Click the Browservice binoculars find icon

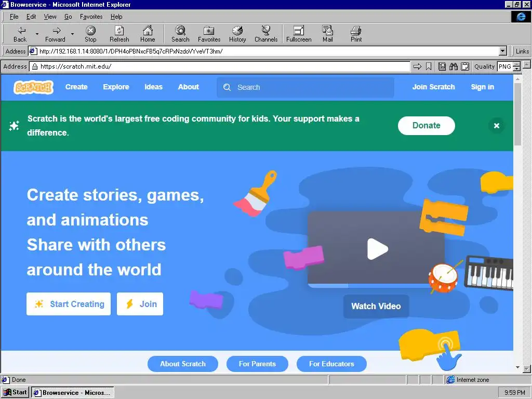click(454, 66)
